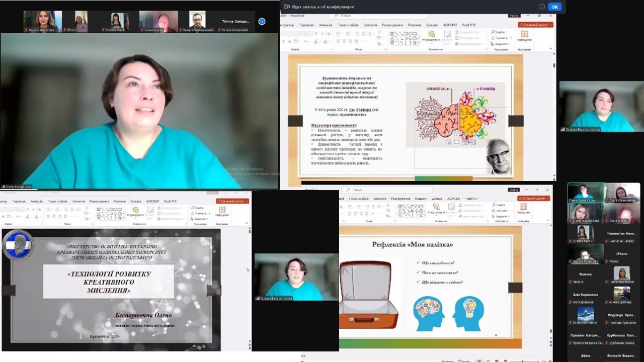This screenshot has width=644, height=362.
Task: Click font color A in the brain-slide PowerPoint window
Action: tap(326, 42)
